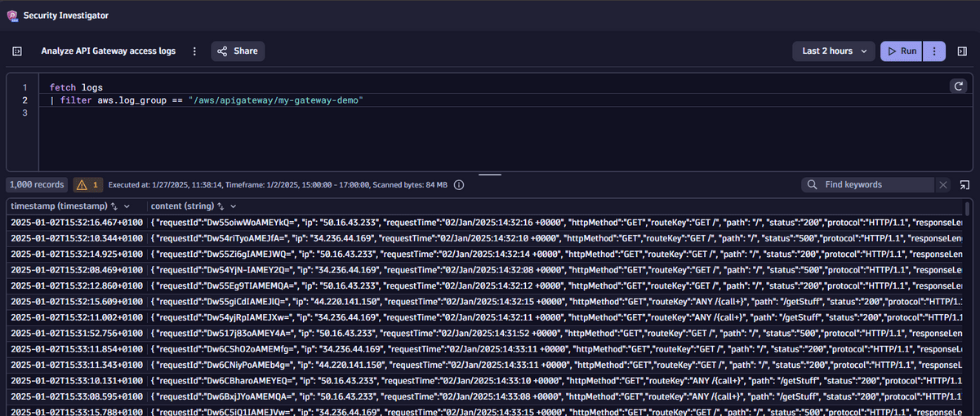
Task: Open the timestamp column dropdown chevron
Action: [127, 206]
